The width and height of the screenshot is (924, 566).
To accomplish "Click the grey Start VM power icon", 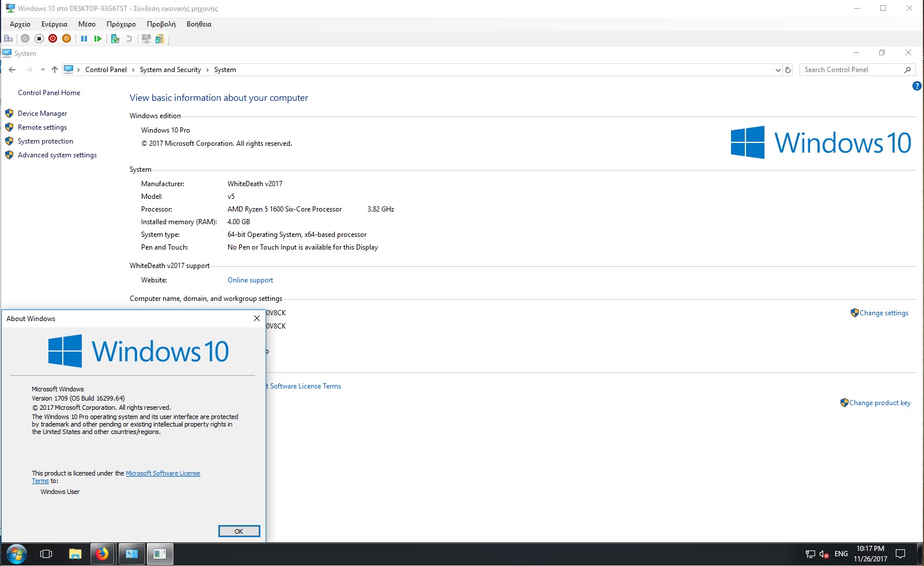I will tap(25, 39).
